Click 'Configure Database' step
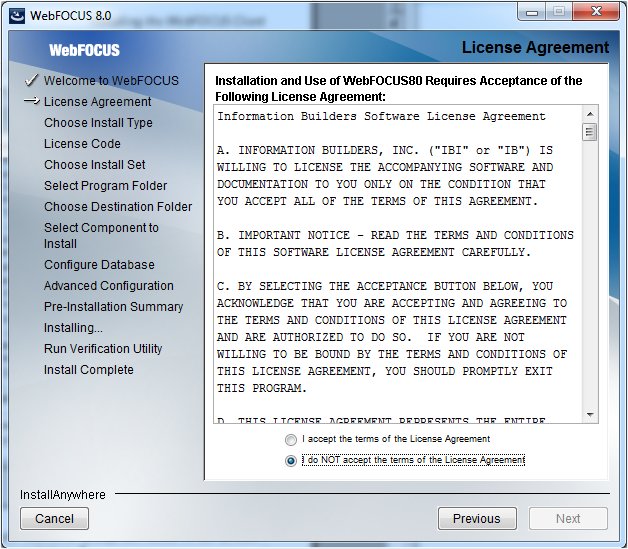 point(99,265)
